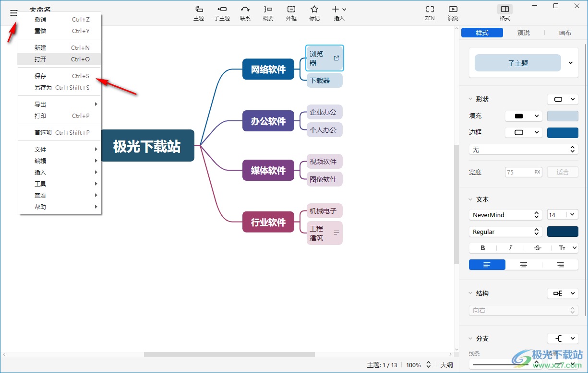
Task: Open the hyperlink icon on 浏览器 node
Action: [336, 58]
